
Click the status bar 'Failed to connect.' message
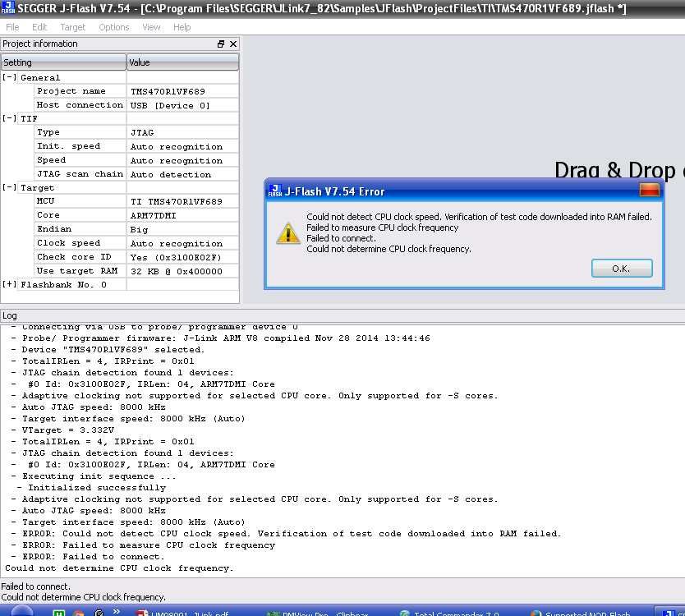tap(36, 586)
